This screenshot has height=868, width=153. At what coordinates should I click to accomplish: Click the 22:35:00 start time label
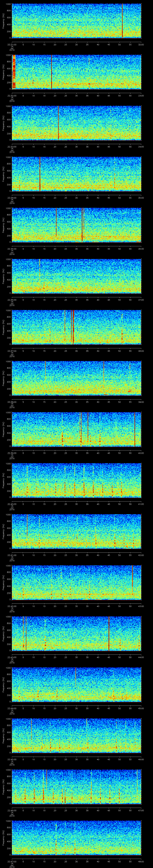[x=12, y=249]
